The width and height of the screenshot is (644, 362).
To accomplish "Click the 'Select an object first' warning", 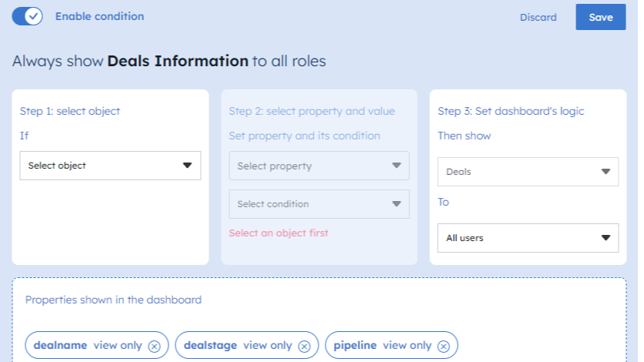I will click(x=279, y=233).
